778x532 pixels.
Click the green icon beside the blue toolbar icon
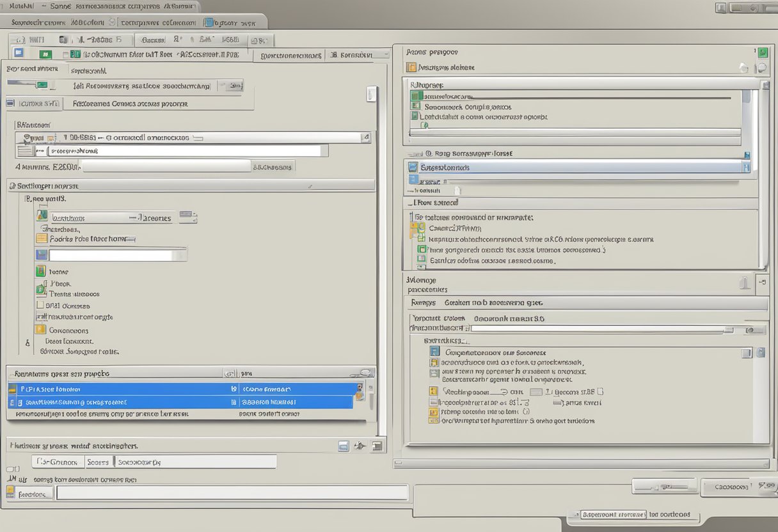click(x=45, y=55)
